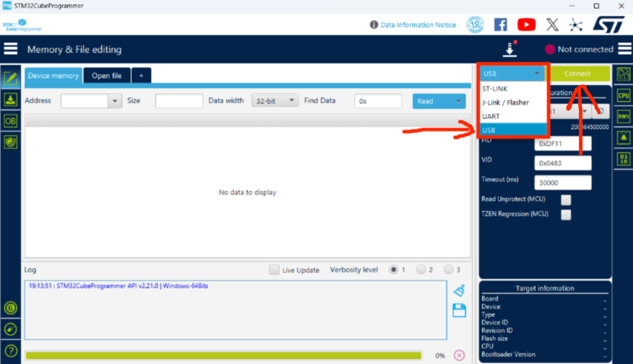Open the Facebook icon
The height and width of the screenshot is (364, 633).
click(501, 25)
